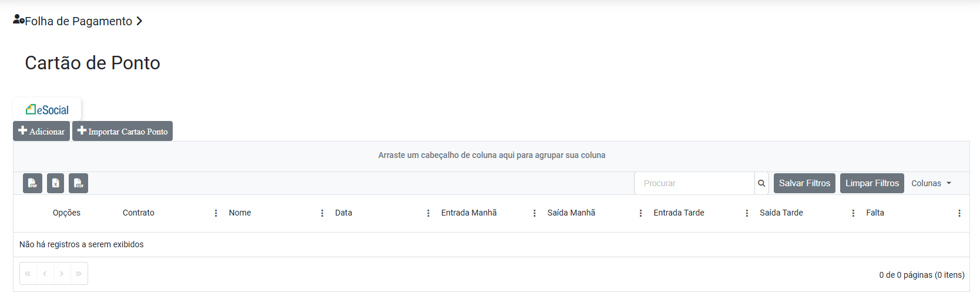Export the grid to CSV
Image resolution: width=980 pixels, height=296 pixels.
tap(78, 183)
